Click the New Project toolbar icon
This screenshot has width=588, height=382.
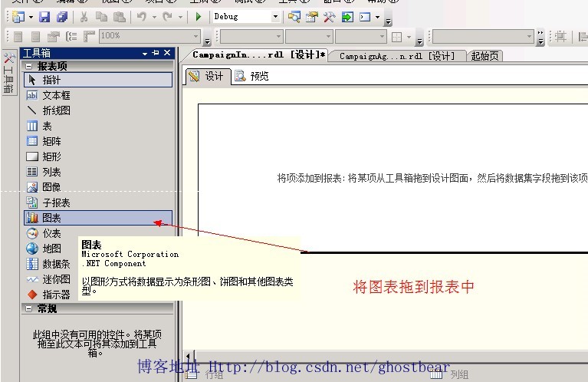coord(18,17)
